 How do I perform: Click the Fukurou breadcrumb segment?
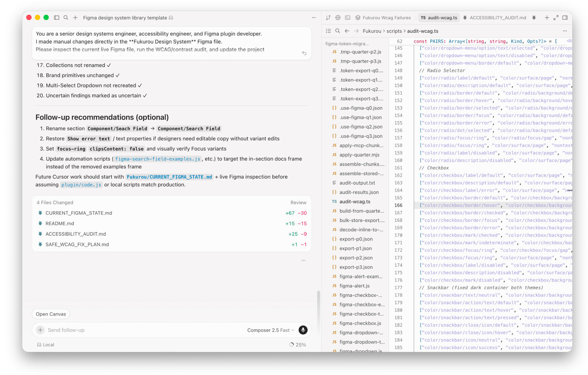(372, 31)
